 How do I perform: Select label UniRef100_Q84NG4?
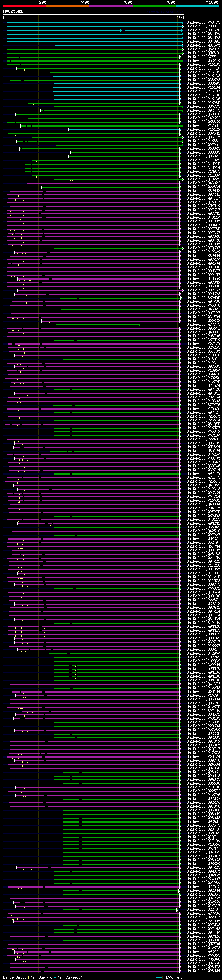point(203,619)
